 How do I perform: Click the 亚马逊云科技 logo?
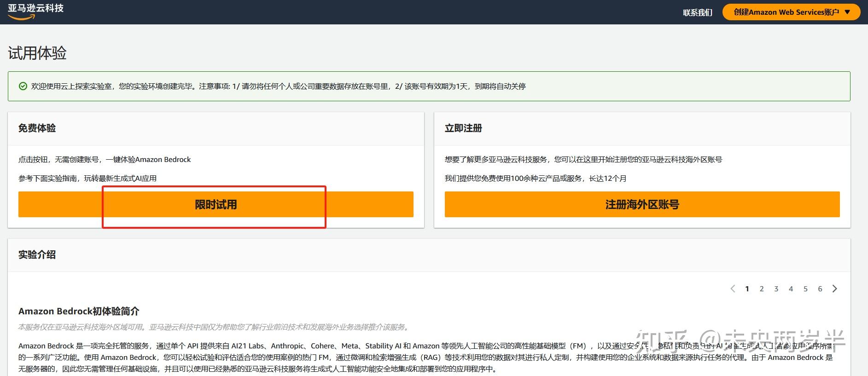[x=35, y=12]
